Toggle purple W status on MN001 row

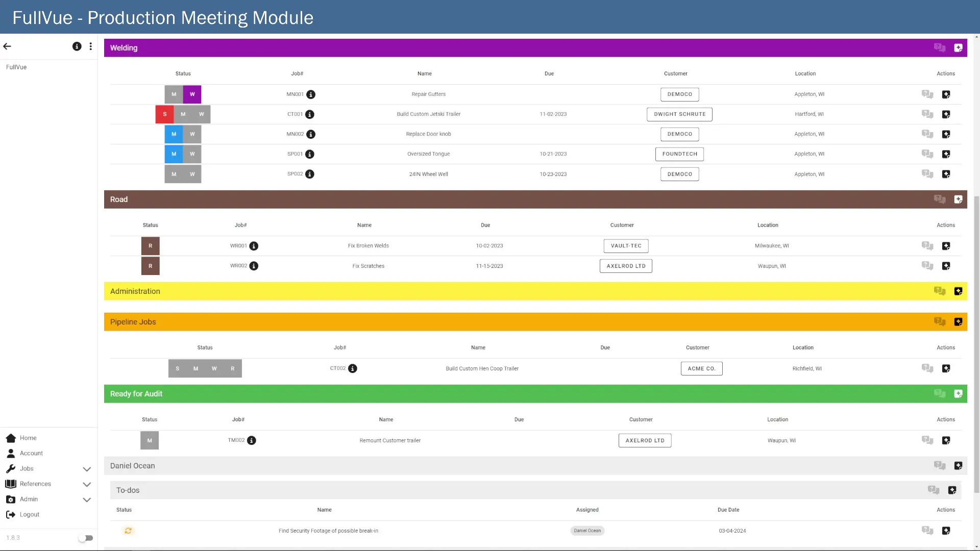pyautogui.click(x=192, y=94)
